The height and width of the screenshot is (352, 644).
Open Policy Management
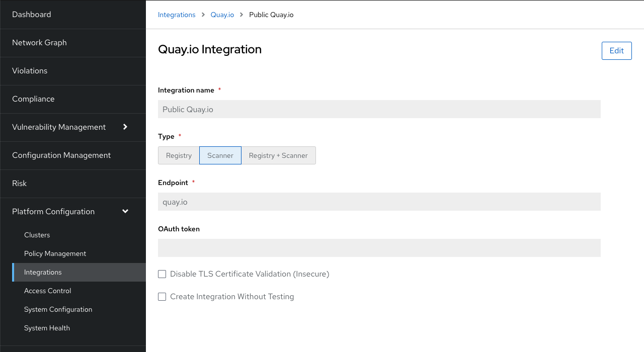pos(79,253)
